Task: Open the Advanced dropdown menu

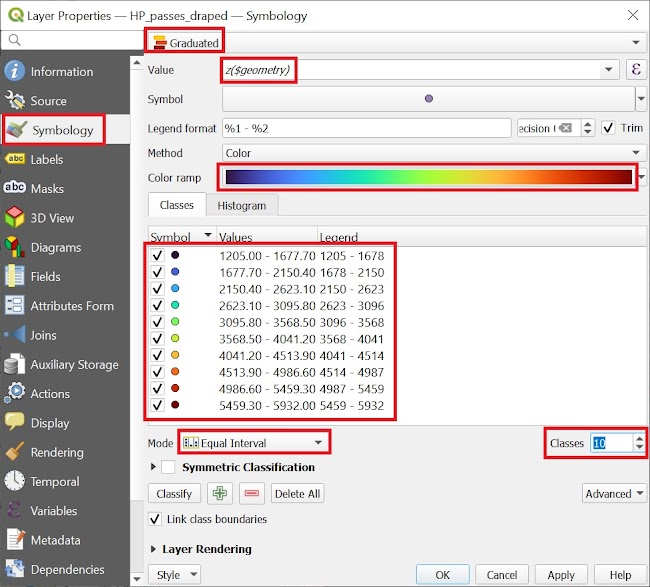Action: (x=614, y=493)
